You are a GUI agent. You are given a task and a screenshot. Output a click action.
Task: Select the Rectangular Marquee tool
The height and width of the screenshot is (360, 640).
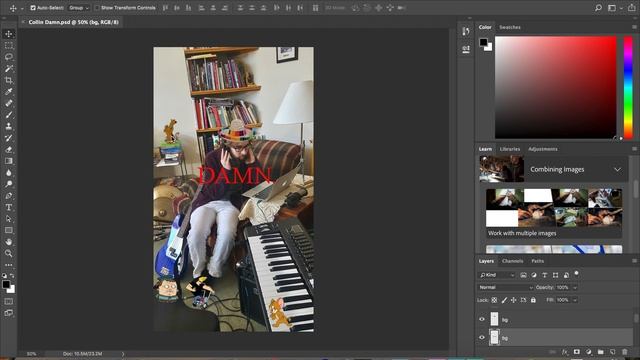(9, 45)
